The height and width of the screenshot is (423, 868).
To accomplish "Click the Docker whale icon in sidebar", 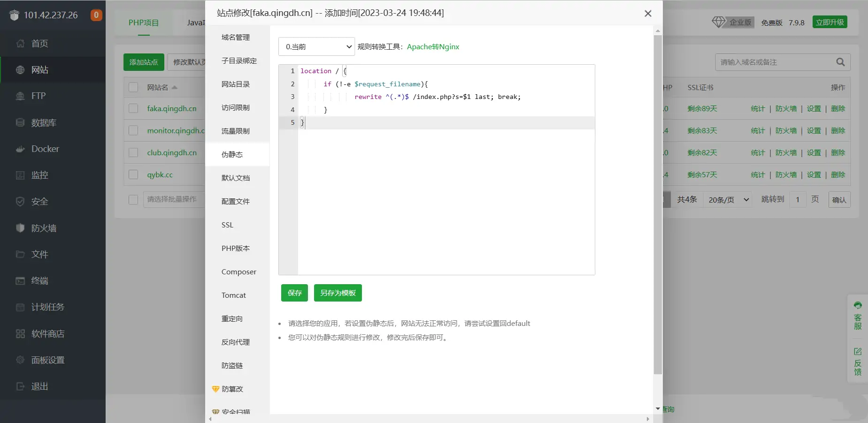I will 20,149.
